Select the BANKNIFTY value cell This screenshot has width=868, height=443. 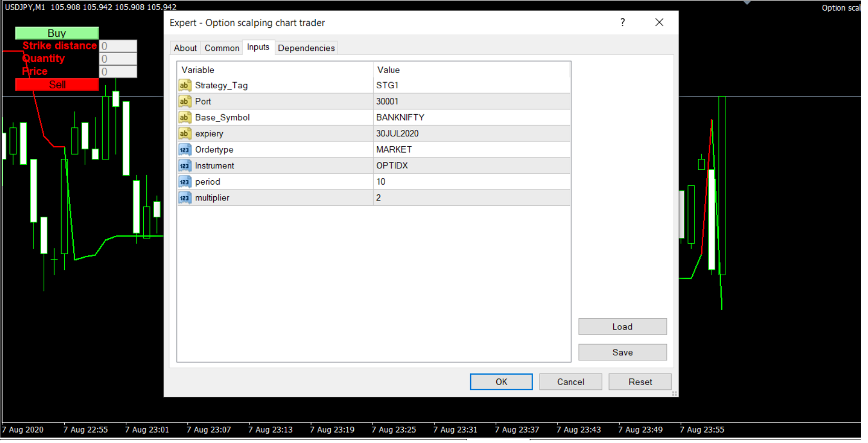tap(472, 117)
